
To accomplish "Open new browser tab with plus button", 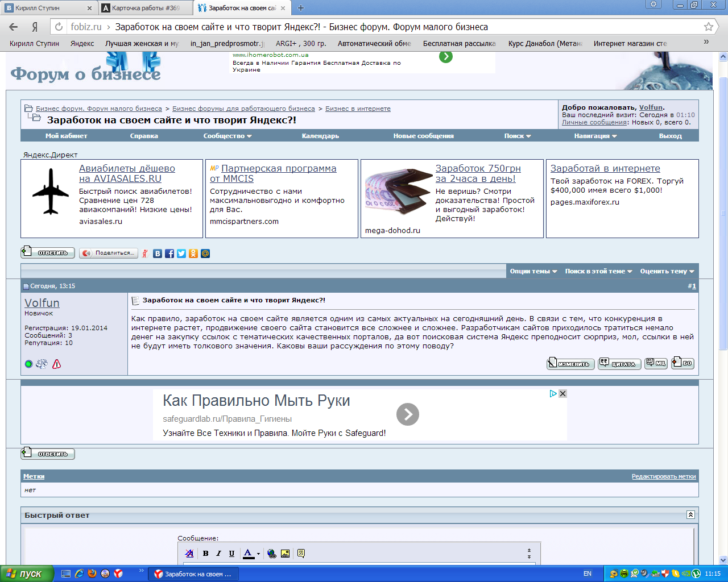I will [x=301, y=8].
